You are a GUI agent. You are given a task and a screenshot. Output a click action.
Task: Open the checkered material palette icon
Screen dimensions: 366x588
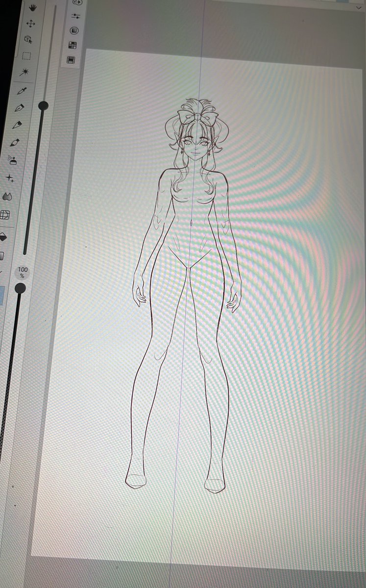point(73,46)
